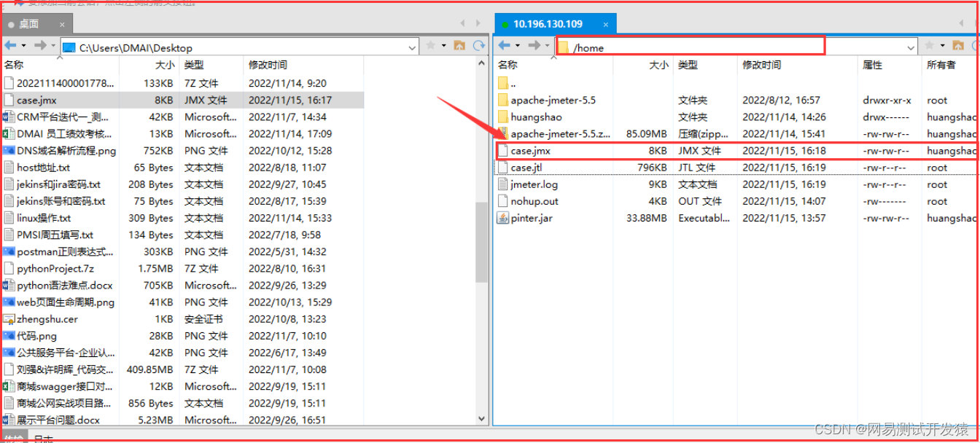Click scroll-up arrow of local file list
Image resolution: width=980 pixels, height=443 pixels.
point(481,65)
